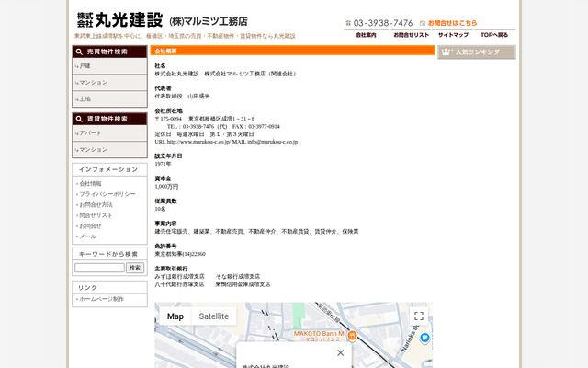Toggle the map fullscreen icon
This screenshot has height=368, width=588.
[419, 316]
